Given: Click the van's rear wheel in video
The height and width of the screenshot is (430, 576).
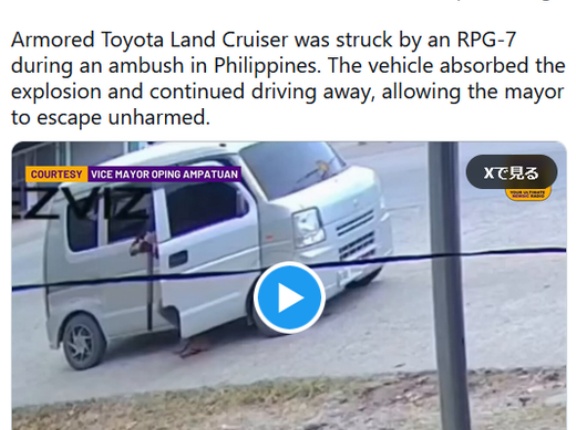Looking at the screenshot, I should point(82,340).
